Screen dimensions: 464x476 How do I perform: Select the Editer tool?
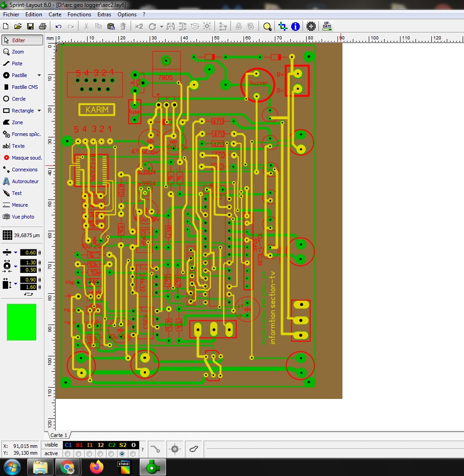tap(22, 40)
